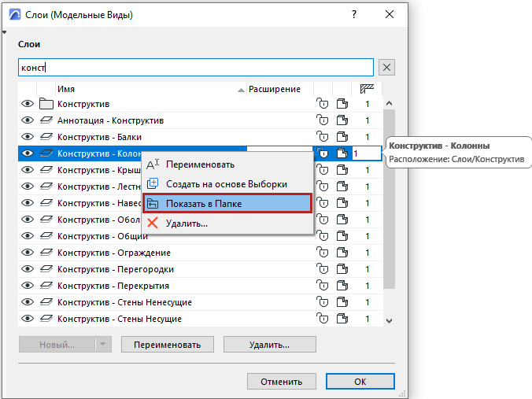
Task: Hide the Аннотация - Конструктив layer
Action: pyautogui.click(x=28, y=120)
